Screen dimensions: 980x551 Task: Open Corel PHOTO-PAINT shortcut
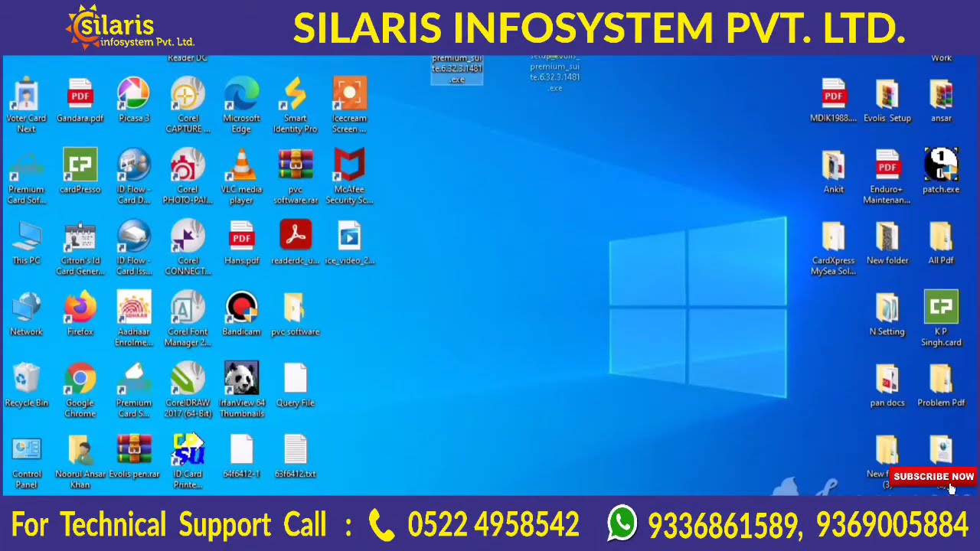[188, 176]
